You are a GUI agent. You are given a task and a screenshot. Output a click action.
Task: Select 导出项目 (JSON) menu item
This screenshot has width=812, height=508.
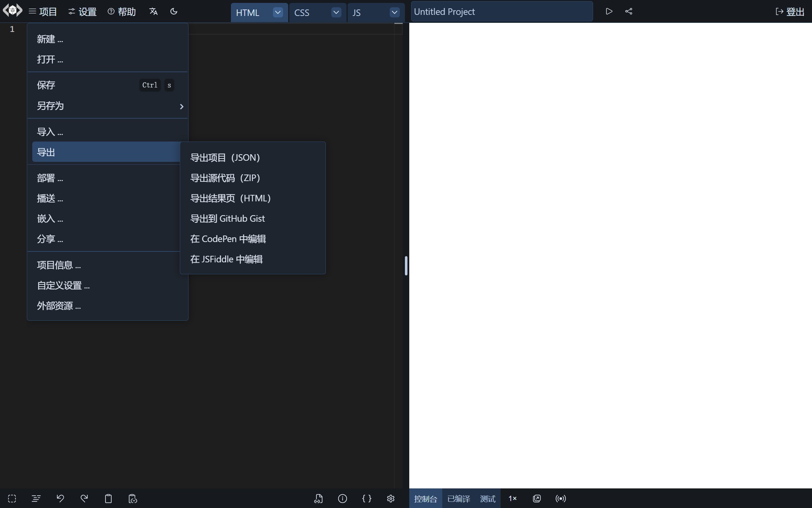tap(225, 157)
